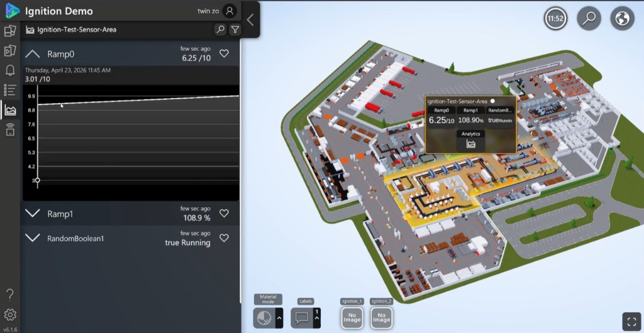The width and height of the screenshot is (644, 333).
Task: Click the 3.01 /10 reading above the chart
Action: pyautogui.click(x=38, y=79)
